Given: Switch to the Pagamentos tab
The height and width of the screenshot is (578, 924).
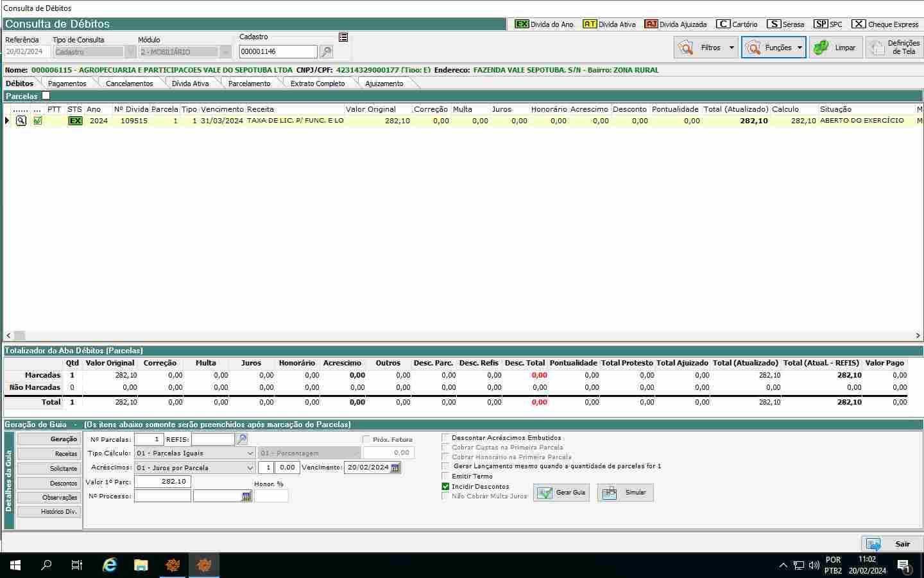Looking at the screenshot, I should point(67,83).
